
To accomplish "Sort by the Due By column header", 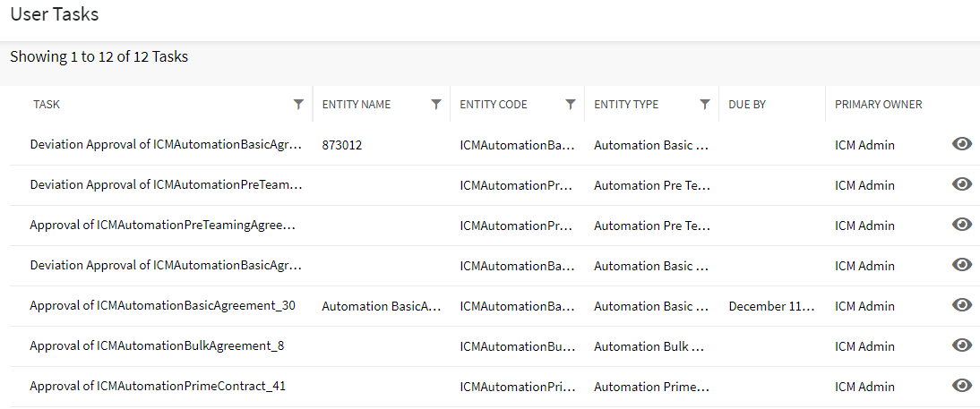I will [x=747, y=105].
